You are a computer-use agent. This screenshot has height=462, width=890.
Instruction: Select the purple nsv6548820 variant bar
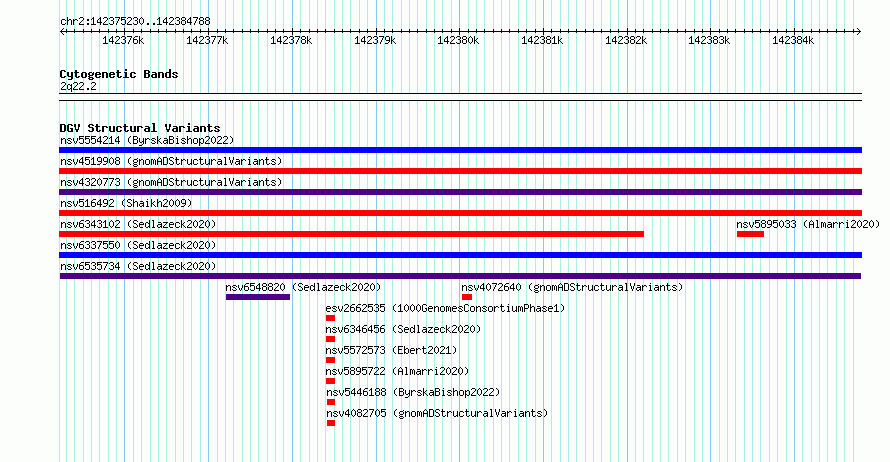pos(258,297)
